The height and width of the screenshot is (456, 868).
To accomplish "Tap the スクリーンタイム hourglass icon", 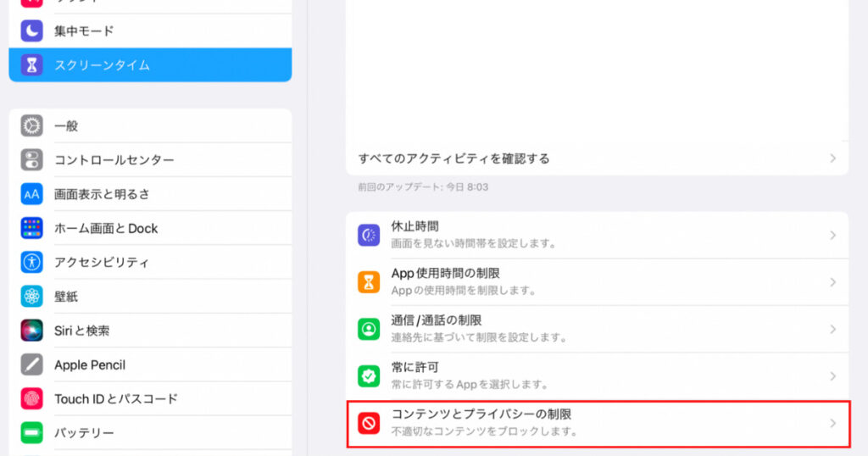I will pos(31,64).
